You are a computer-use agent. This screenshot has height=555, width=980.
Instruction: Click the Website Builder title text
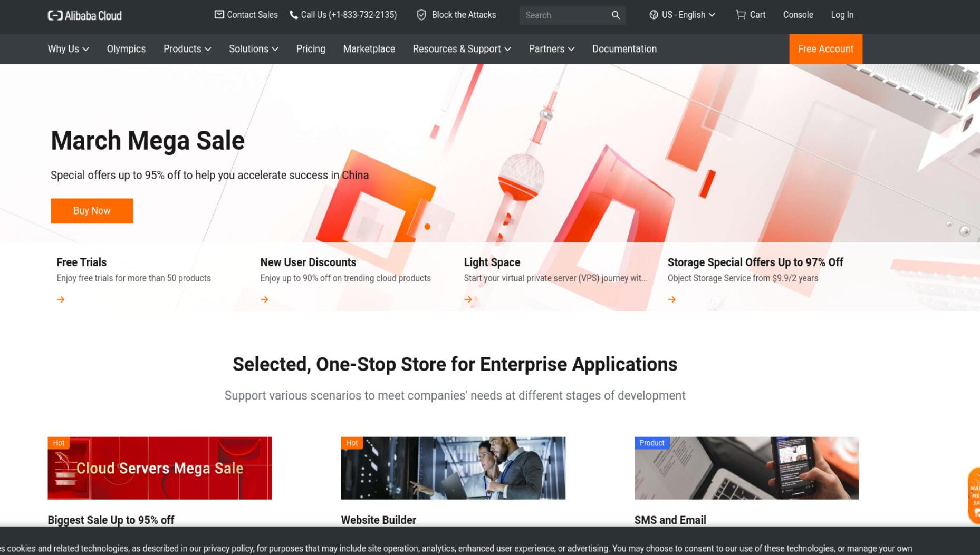coord(379,520)
